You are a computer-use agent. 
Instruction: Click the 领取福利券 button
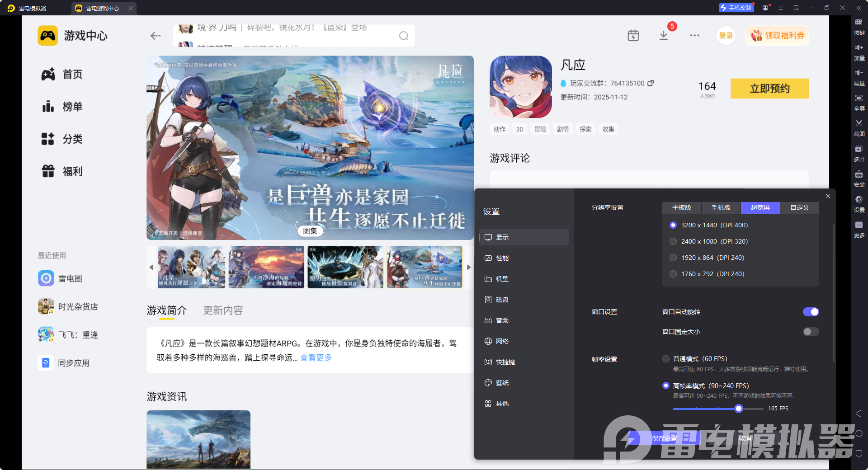778,36
